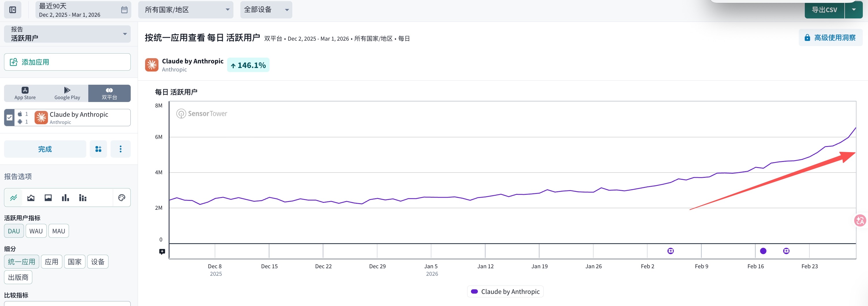Uncheck the Claude by Anthropic app checkbox
868x306 pixels.
tap(10, 118)
